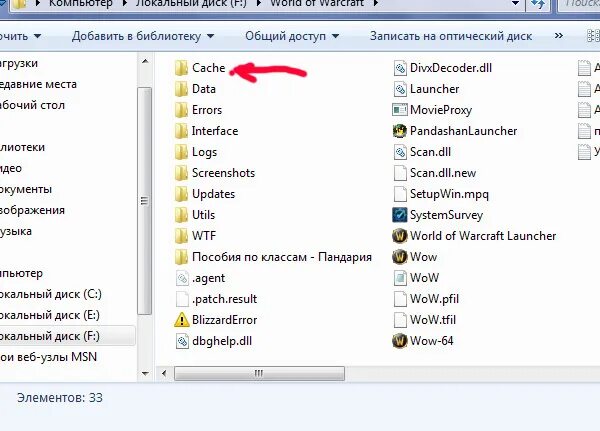Click Локальный диск (F:) in address bar
The width and height of the screenshot is (600, 431).
click(191, 4)
